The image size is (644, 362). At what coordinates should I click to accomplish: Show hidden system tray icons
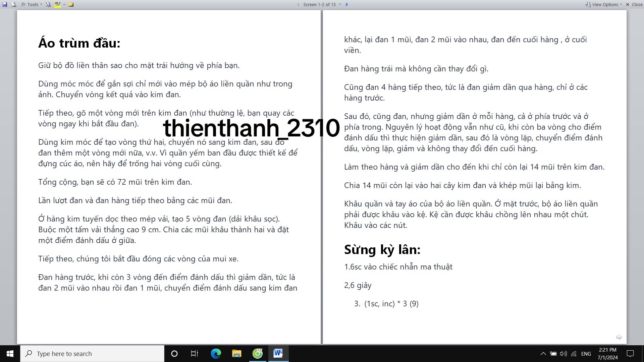click(543, 354)
